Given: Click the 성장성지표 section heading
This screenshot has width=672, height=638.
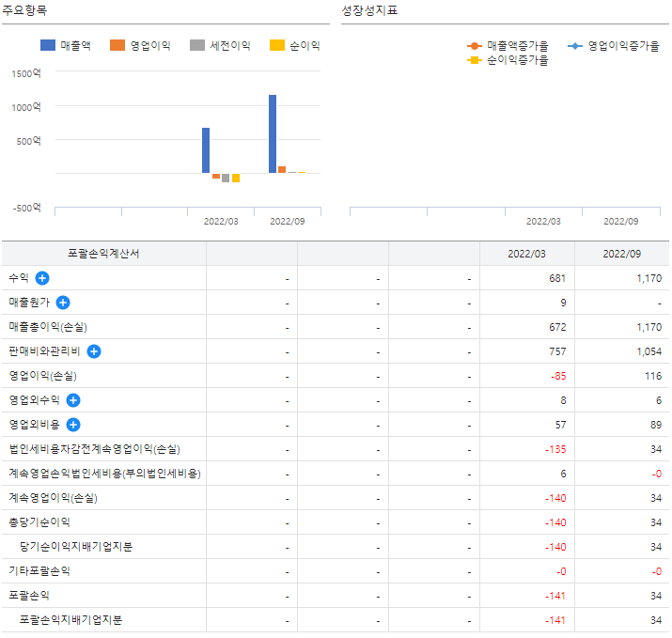Looking at the screenshot, I should pyautogui.click(x=369, y=10).
